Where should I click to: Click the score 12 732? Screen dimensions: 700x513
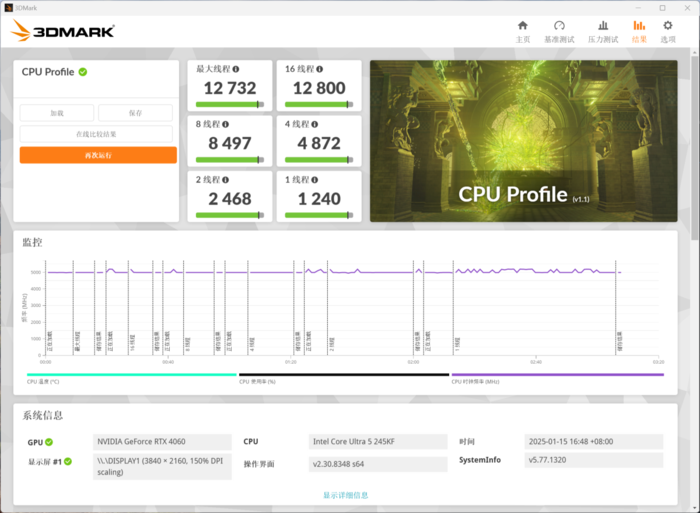tap(230, 88)
